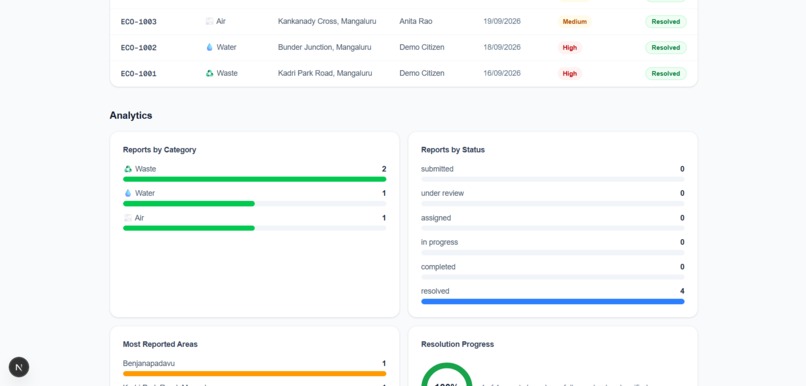Viewport: 806px width, 386px height.
Task: Click the resolved count value 4
Action: coord(682,291)
